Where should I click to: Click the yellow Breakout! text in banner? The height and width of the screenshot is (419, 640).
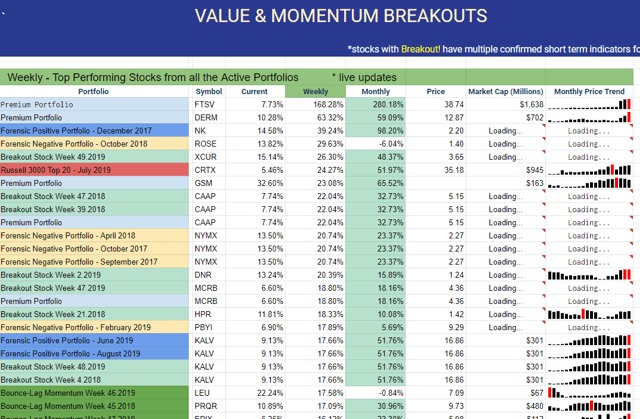tap(420, 49)
